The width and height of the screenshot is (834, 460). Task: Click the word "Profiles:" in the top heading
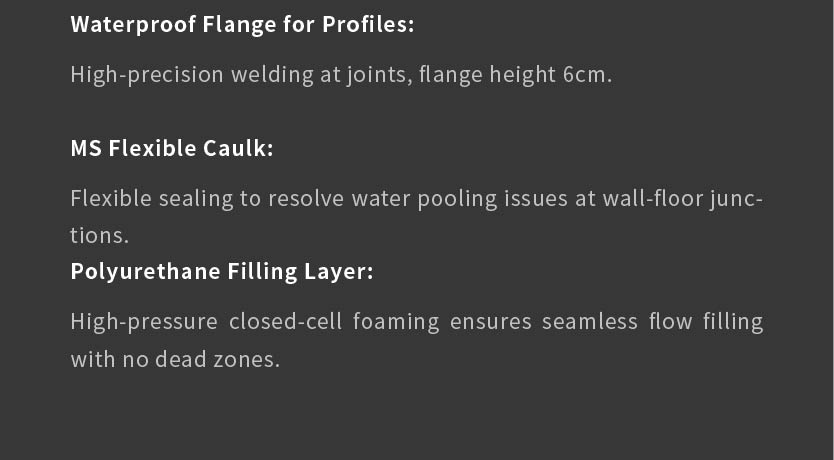click(367, 25)
